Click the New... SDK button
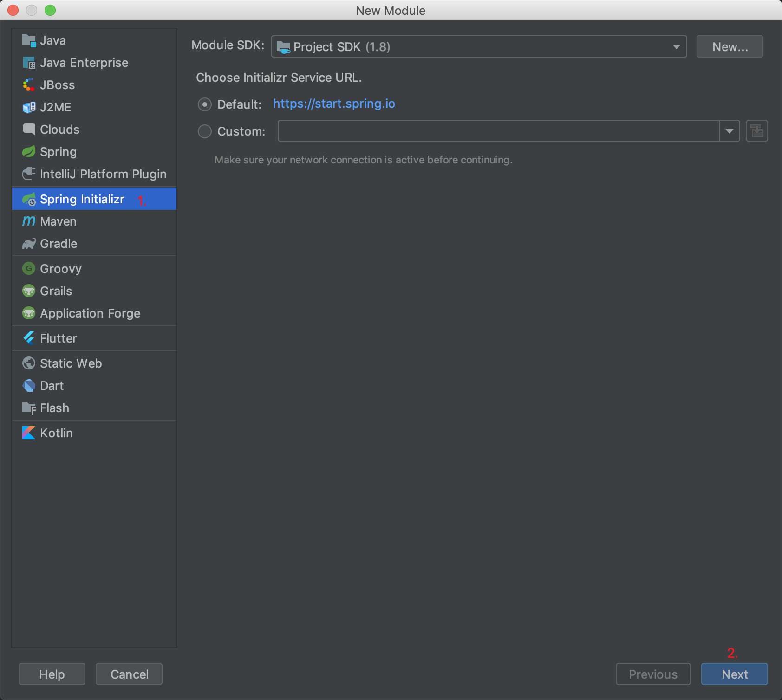The width and height of the screenshot is (782, 700). 730,46
